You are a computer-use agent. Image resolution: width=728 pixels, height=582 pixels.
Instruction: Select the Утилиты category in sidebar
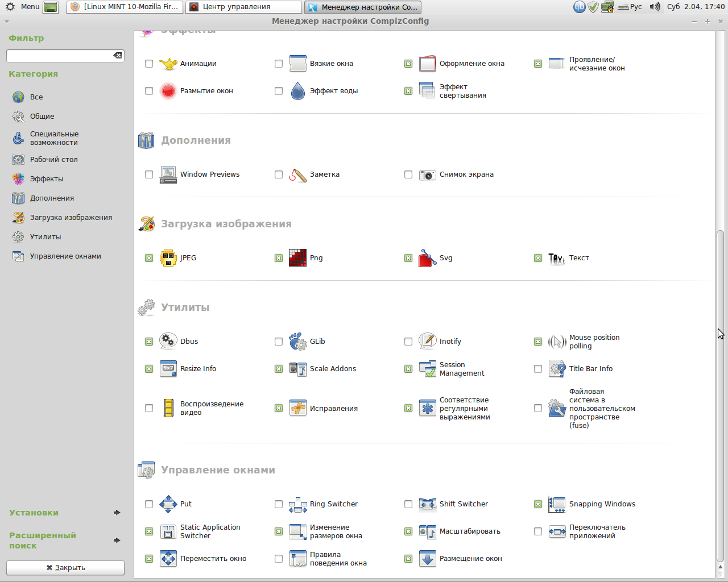click(x=45, y=237)
